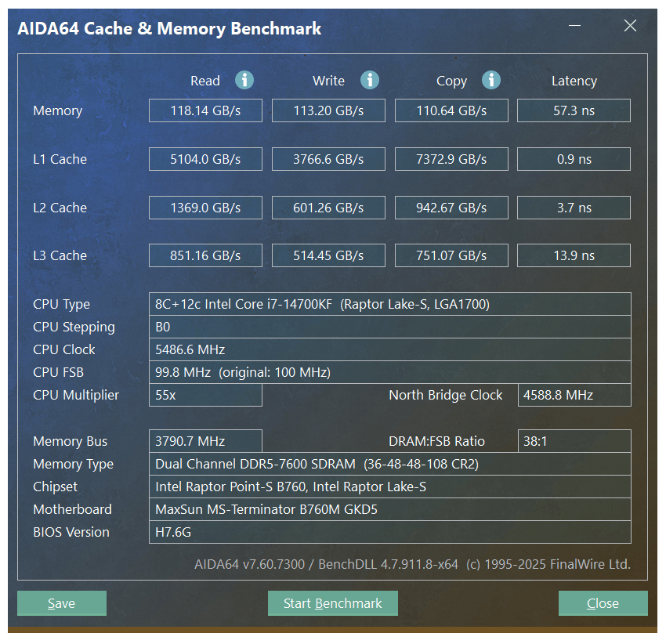Click L2 Cache write 601.26 GB/s

click(x=328, y=208)
